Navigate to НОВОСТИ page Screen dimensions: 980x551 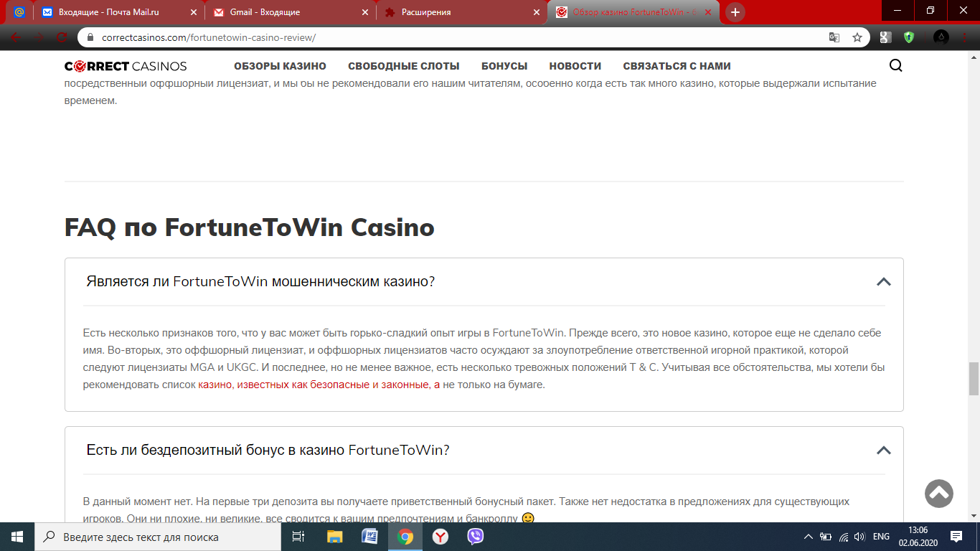[x=575, y=66]
